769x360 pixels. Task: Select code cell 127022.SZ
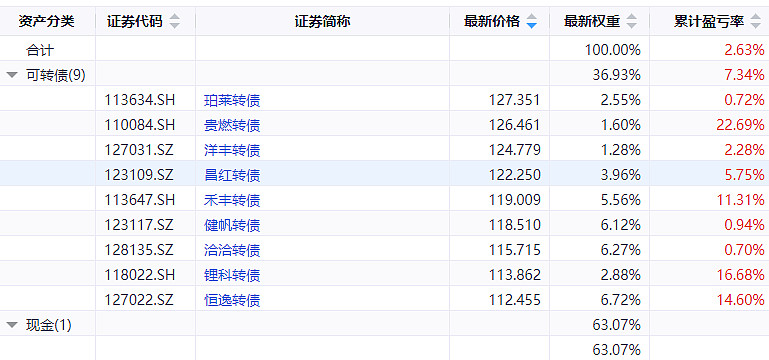139,300
